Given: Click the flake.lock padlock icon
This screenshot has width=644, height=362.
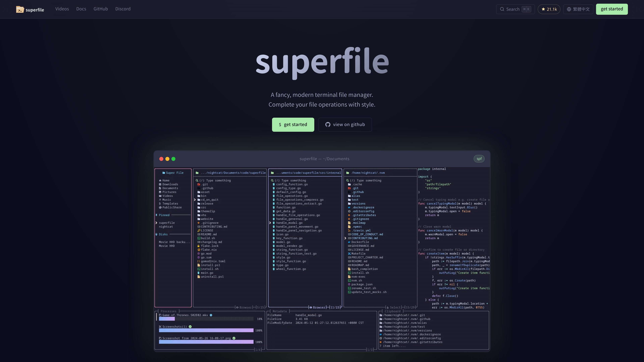Looking at the screenshot, I should pyautogui.click(x=199, y=246).
